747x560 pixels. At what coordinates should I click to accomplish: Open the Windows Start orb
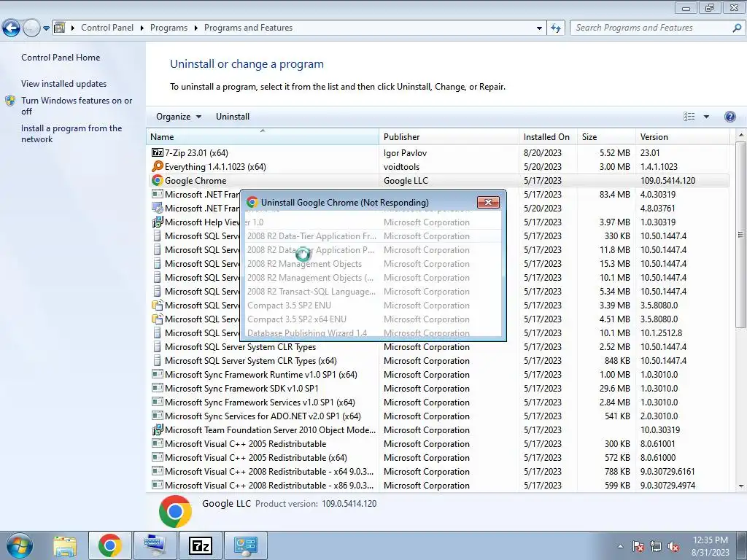(x=20, y=545)
